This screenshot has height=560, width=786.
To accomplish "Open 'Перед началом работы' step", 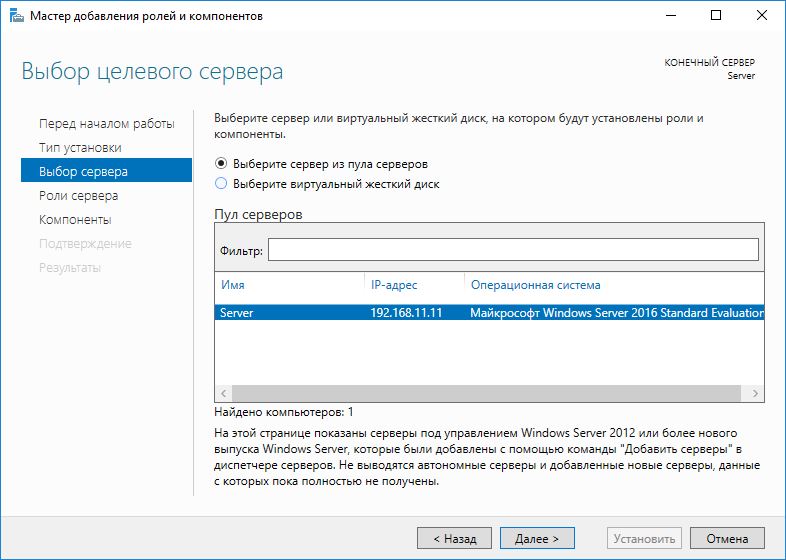I will [106, 124].
